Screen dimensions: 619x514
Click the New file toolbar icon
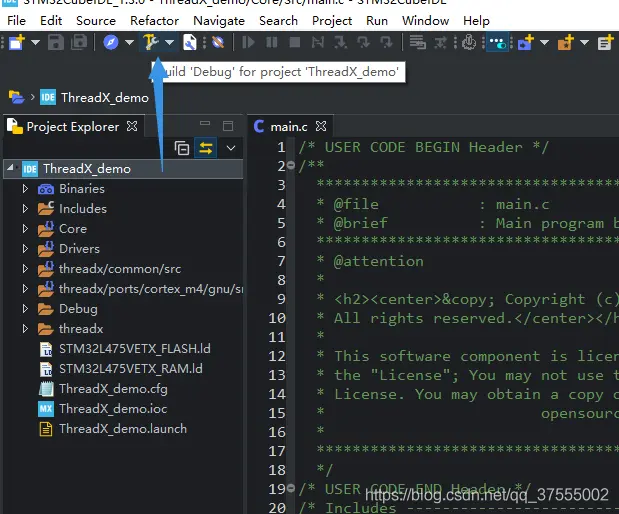point(17,42)
